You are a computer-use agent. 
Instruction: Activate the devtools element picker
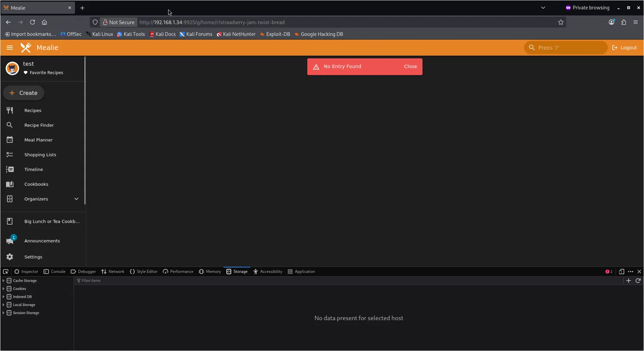6,271
